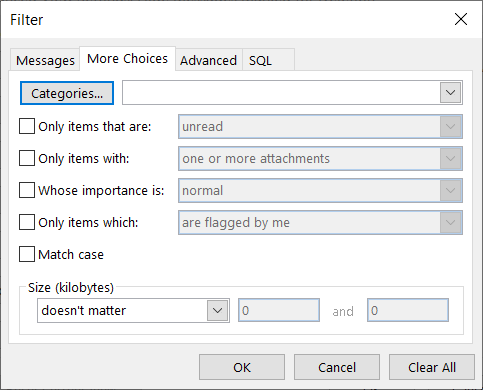Open the Size doesn't matter dropdown
Viewport: 483px width, 390px height.
coord(133,310)
